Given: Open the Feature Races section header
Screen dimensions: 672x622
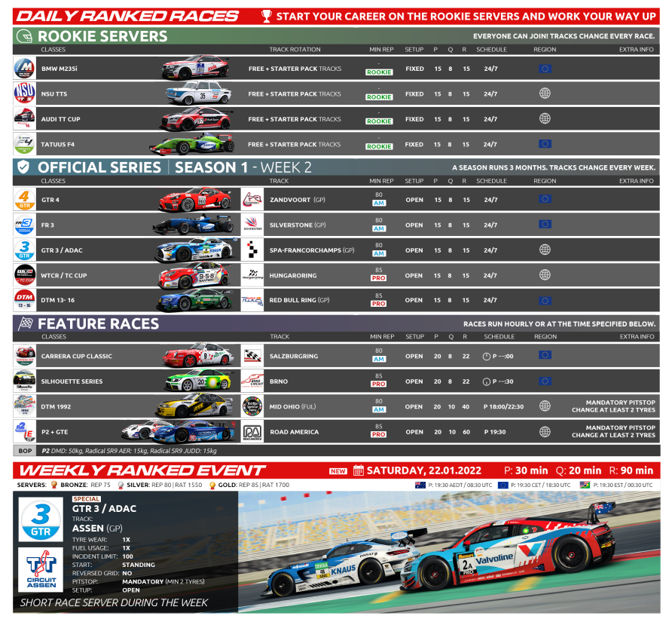Looking at the screenshot, I should pos(98,323).
